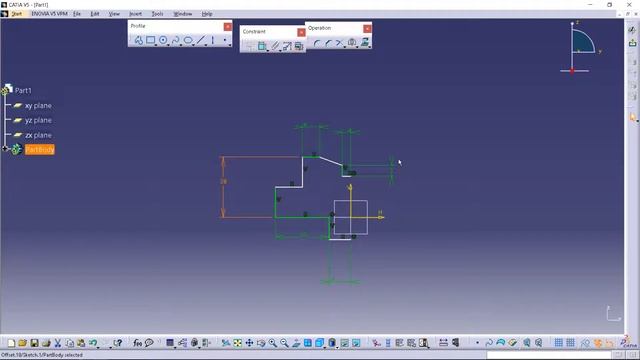
Task: Select the Axis tool in Profile toolbar
Action: click(213, 40)
